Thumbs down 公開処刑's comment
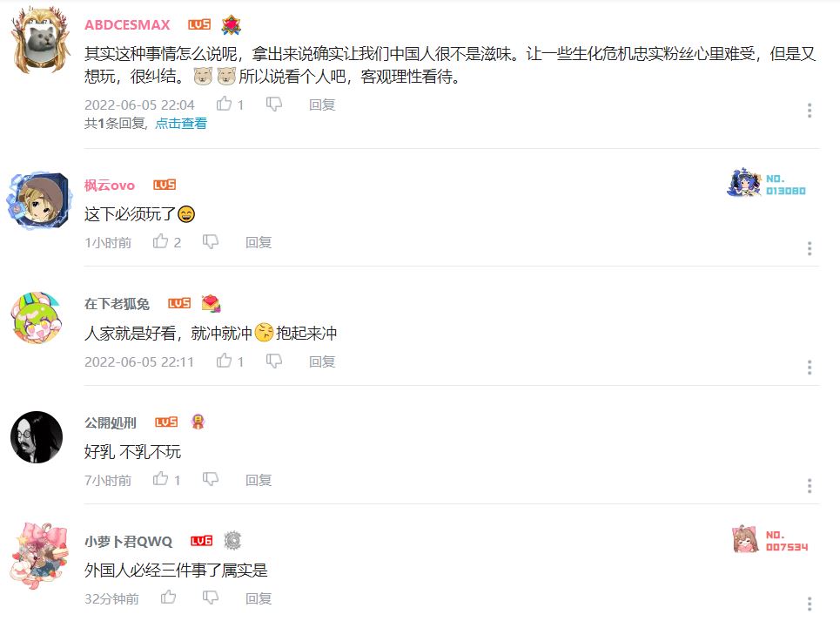The image size is (840, 628). (210, 480)
